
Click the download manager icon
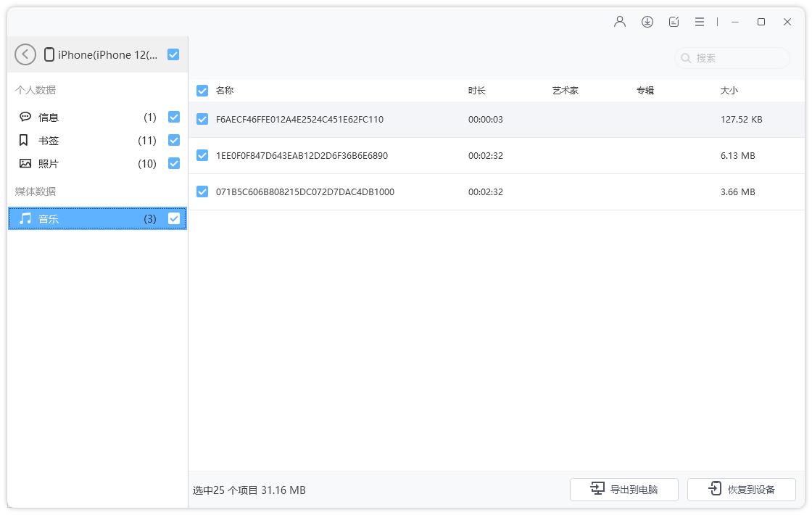[x=647, y=22]
